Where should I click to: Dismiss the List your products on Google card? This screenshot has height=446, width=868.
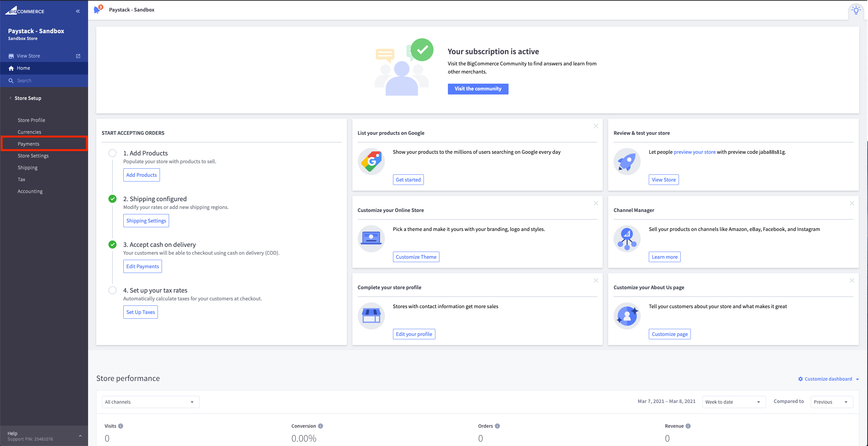tap(596, 126)
